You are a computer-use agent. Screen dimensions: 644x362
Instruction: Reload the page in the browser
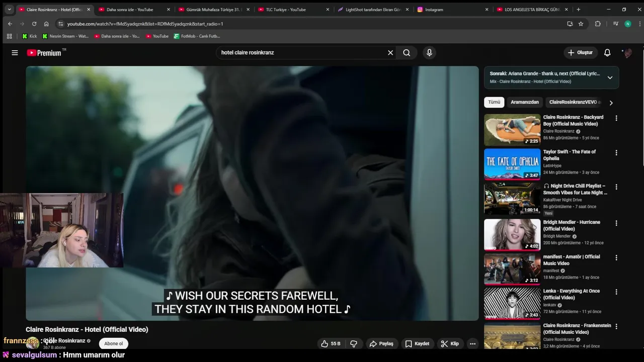tap(34, 24)
